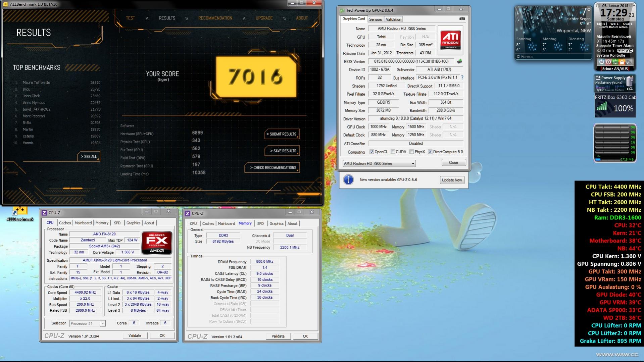Image resolution: width=644 pixels, height=362 pixels.
Task: Toggle Schutz AN/AUS in clock gadget
Action: [615, 68]
